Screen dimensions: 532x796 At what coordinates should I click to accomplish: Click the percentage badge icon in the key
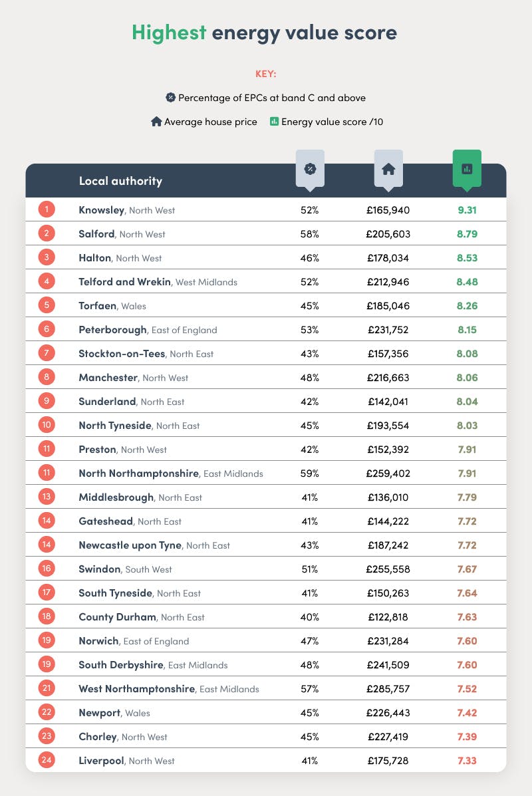pos(170,97)
